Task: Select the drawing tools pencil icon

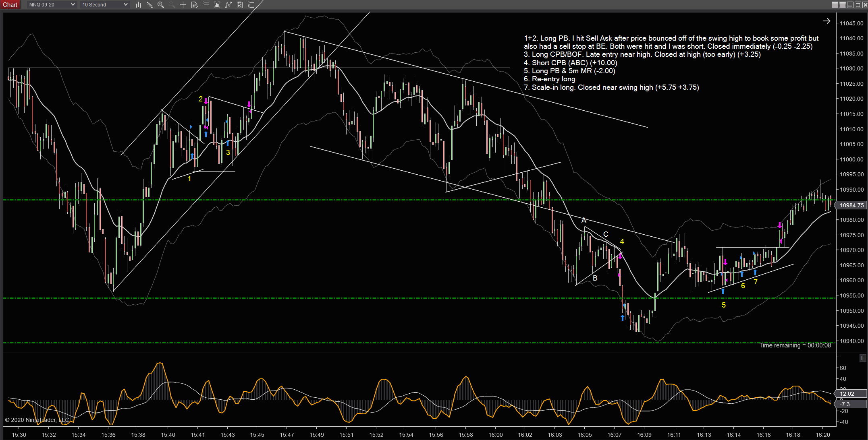Action: coord(150,5)
